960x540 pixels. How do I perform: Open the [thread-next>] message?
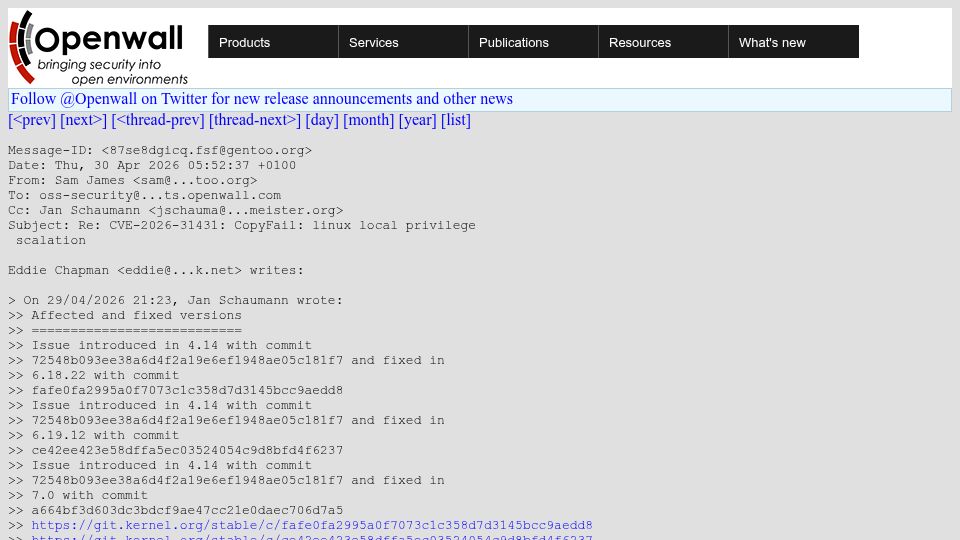[255, 120]
